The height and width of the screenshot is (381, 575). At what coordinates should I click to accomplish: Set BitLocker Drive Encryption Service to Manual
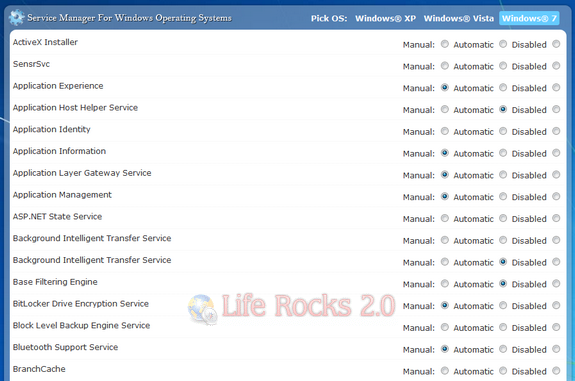coord(445,305)
